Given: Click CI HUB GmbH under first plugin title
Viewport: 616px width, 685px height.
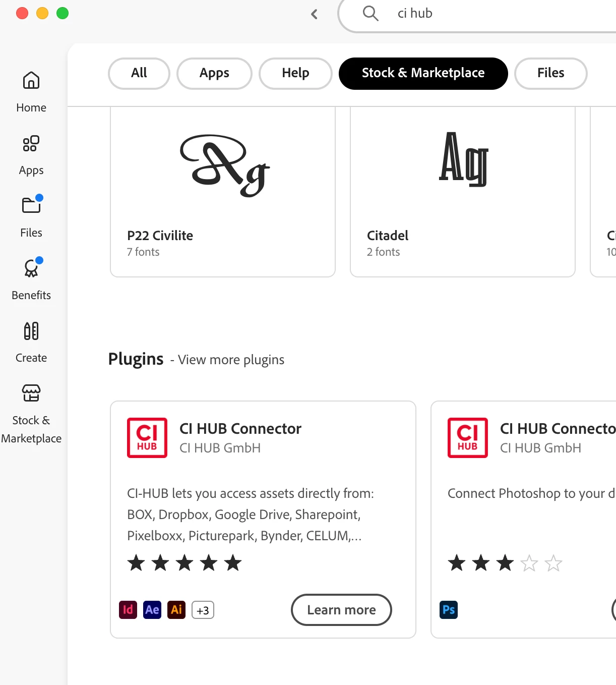Looking at the screenshot, I should pyautogui.click(x=220, y=448).
